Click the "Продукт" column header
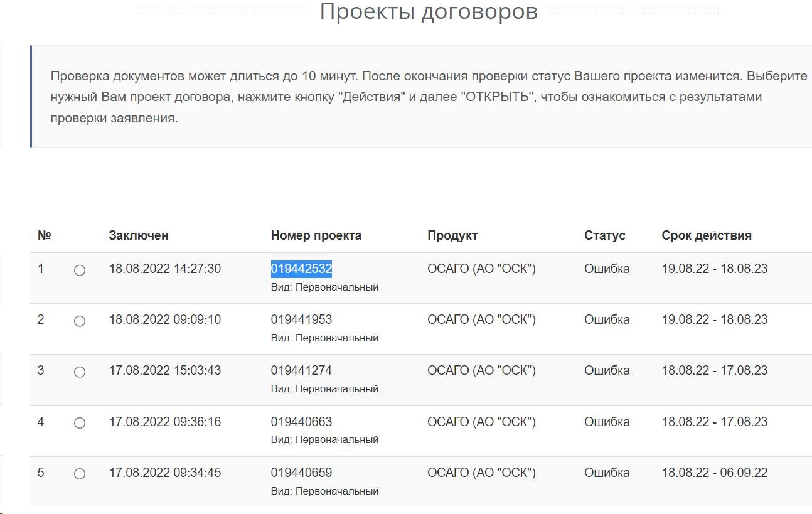812x514 pixels. pos(452,235)
